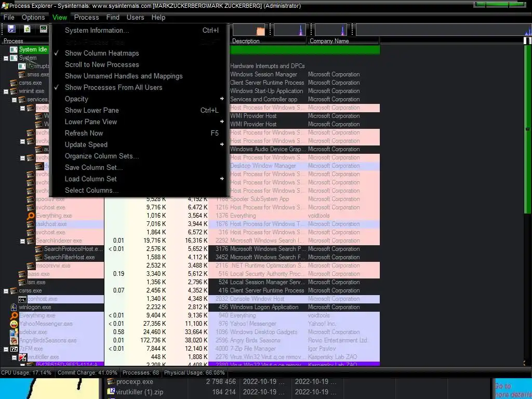Viewport: 532px width, 399px height.
Task: Click the System Idle process icon
Action: (x=14, y=49)
